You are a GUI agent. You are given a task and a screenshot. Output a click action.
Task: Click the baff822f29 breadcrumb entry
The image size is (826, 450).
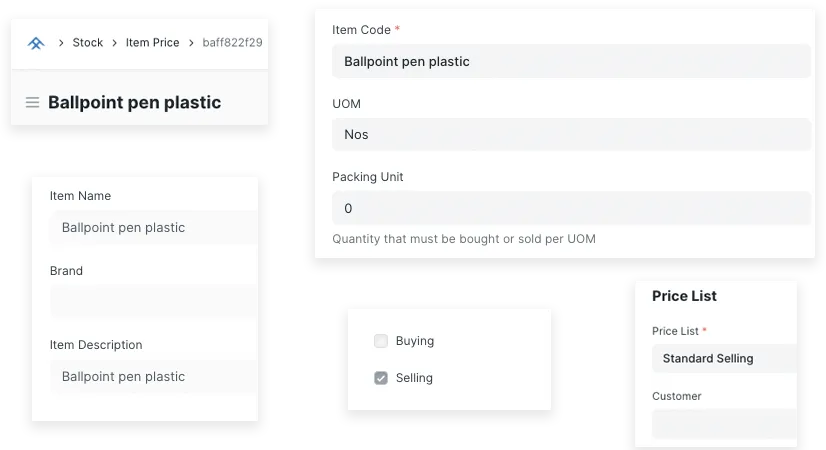[232, 43]
